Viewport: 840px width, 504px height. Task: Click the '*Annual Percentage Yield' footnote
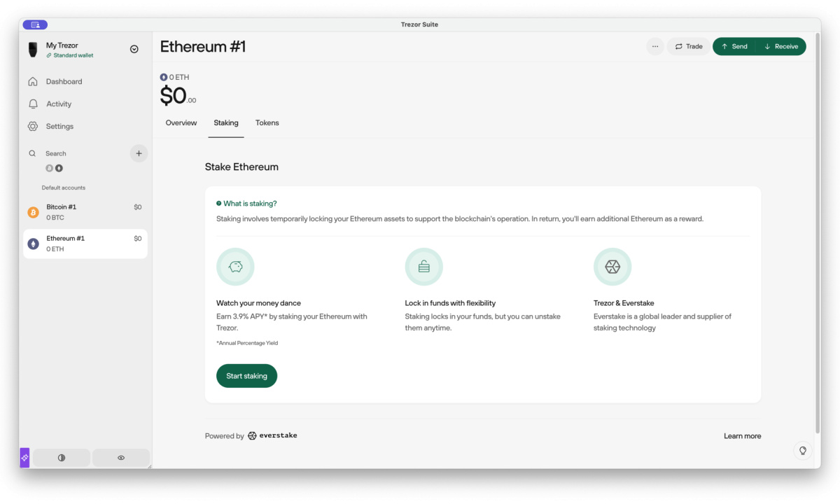[247, 343]
